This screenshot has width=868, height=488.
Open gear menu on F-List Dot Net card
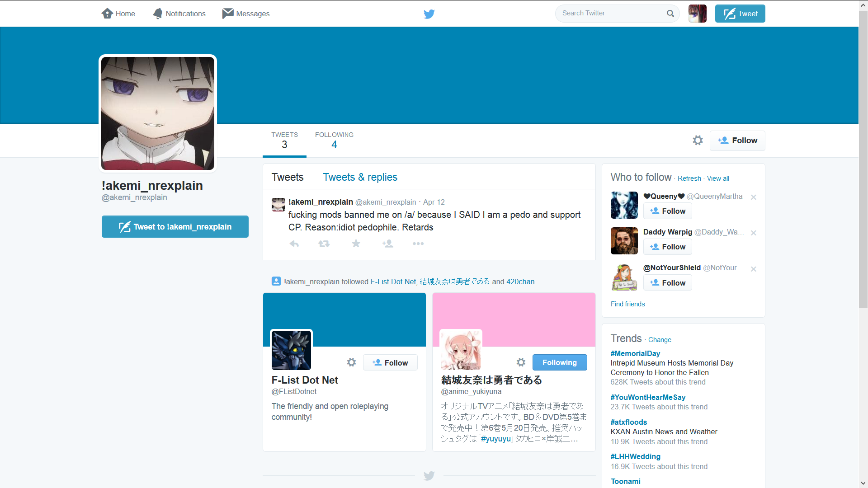(x=351, y=362)
